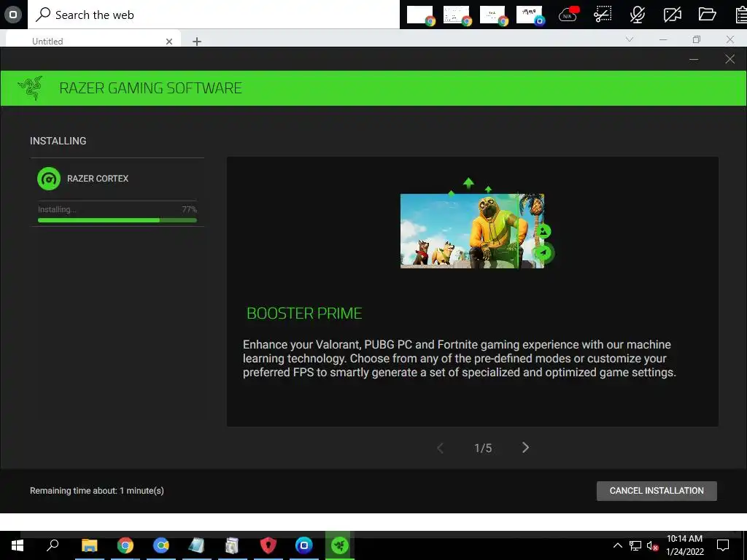747x560 pixels.
Task: Click the Razer Gaming Software title
Action: pyautogui.click(x=150, y=88)
